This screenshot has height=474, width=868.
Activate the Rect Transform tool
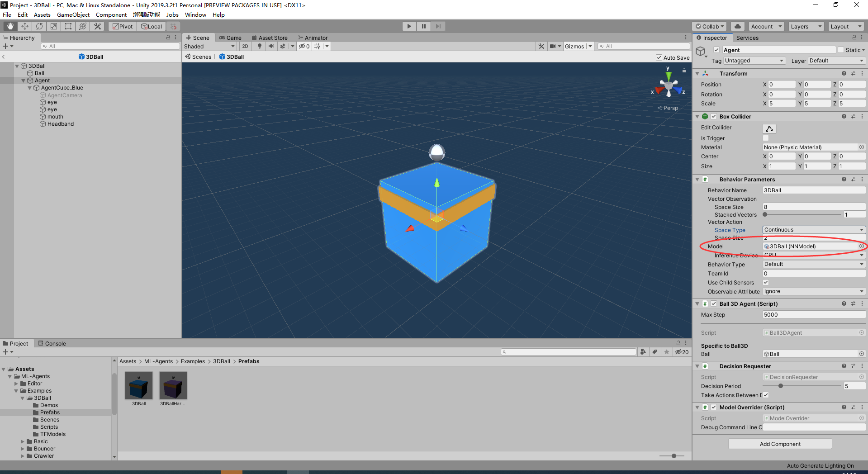(x=68, y=26)
